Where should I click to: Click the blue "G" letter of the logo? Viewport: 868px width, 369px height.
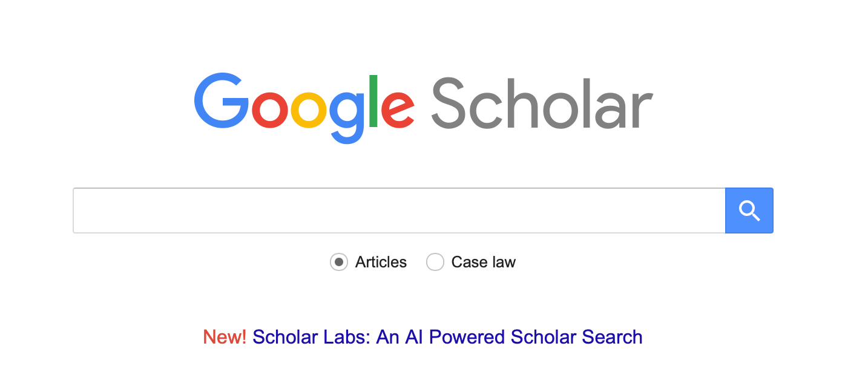click(x=220, y=102)
